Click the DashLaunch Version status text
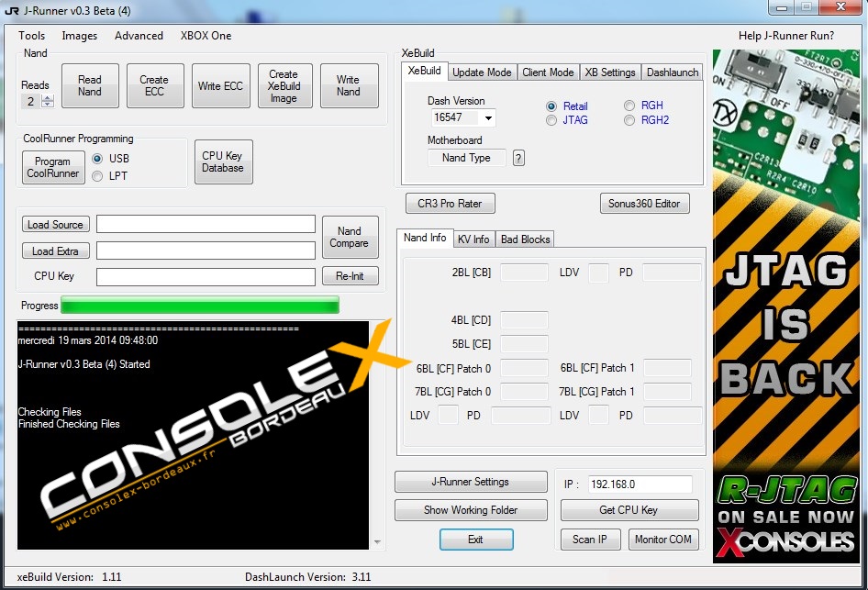The width and height of the screenshot is (868, 590). pyautogui.click(x=307, y=577)
